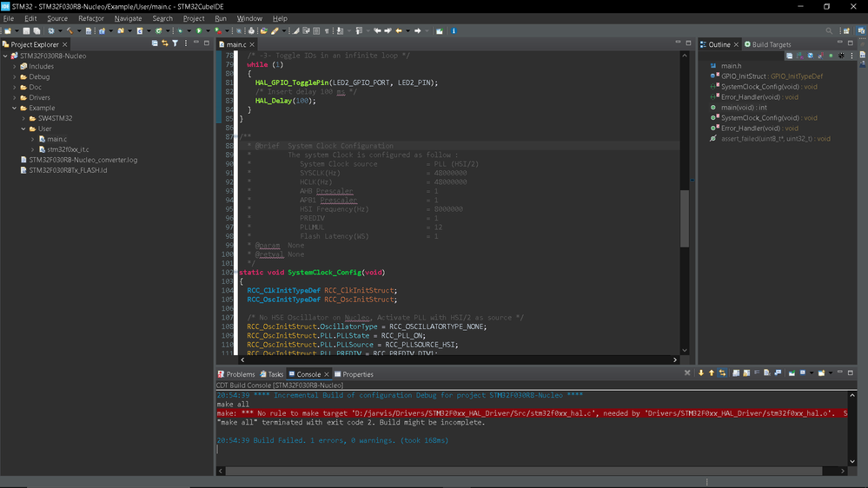The height and width of the screenshot is (488, 868).
Task: Click Next Error down arrow in Console
Action: 701,373
